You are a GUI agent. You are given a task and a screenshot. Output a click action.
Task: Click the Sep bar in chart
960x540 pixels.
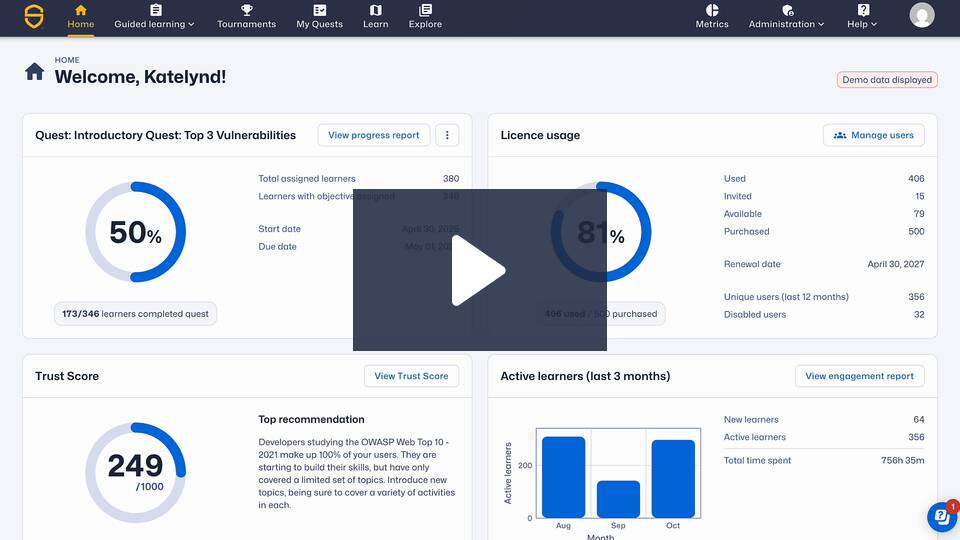point(618,499)
